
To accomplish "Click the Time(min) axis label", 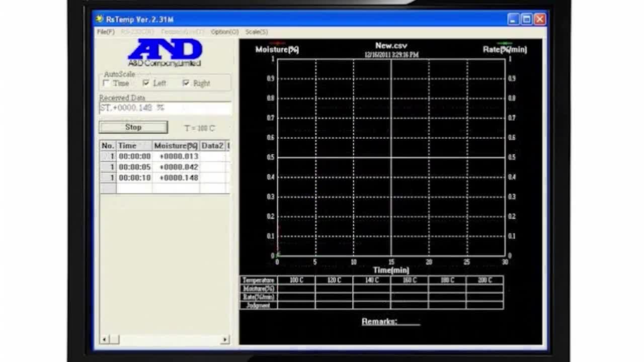I will click(391, 270).
